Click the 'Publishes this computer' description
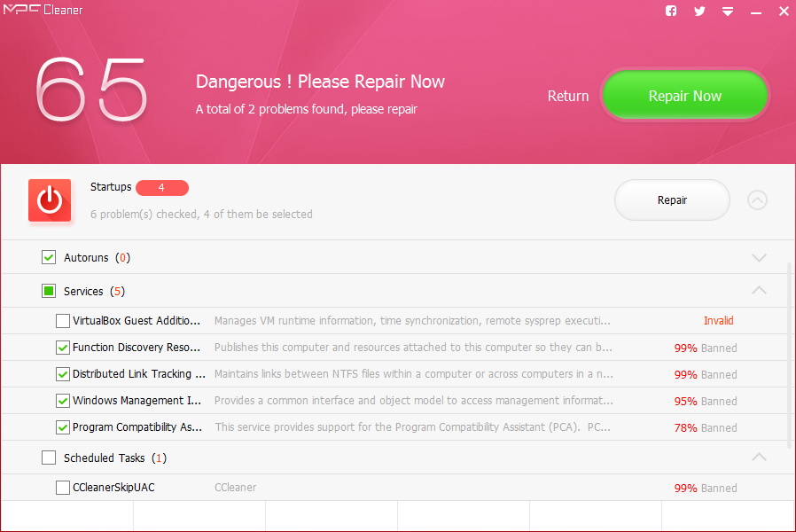This screenshot has height=532, width=796. (413, 348)
